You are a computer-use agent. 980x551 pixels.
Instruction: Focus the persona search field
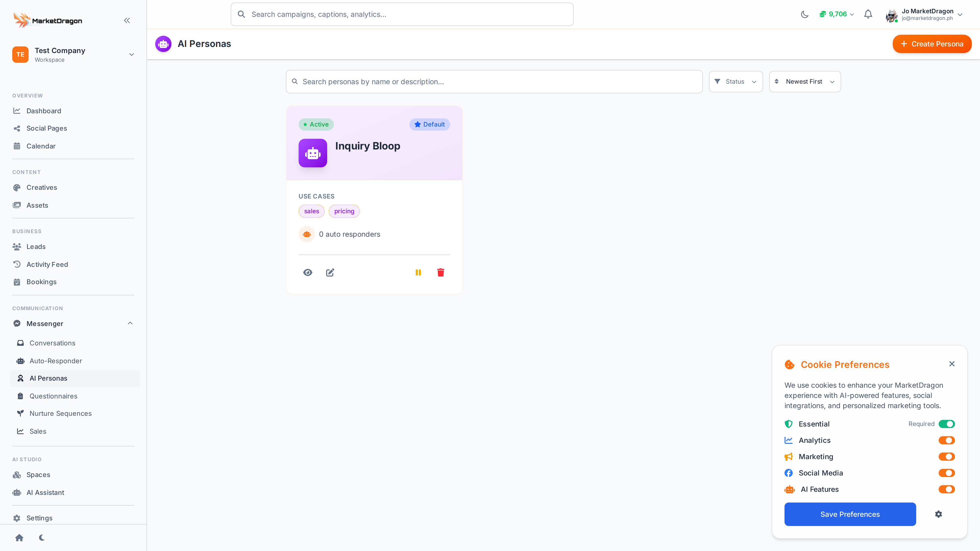click(494, 82)
